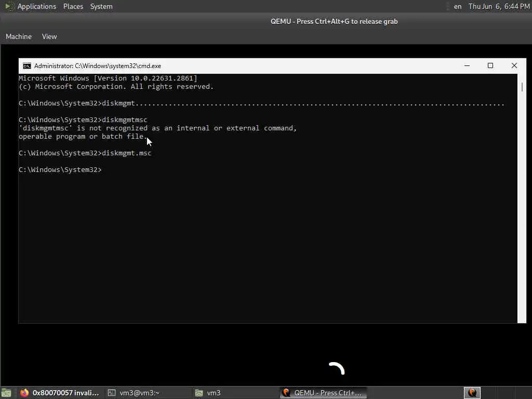Viewport: 532px width, 399px height.
Task: Minimize the cmd.exe window
Action: tap(467, 65)
